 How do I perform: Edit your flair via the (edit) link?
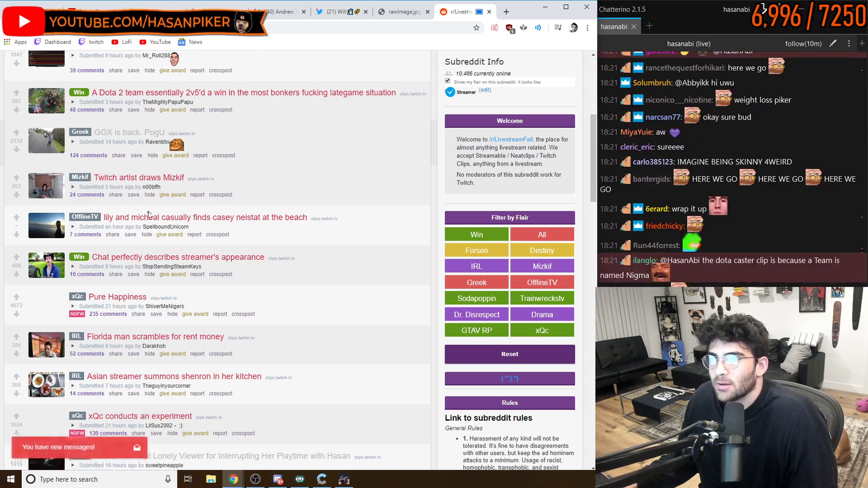485,90
